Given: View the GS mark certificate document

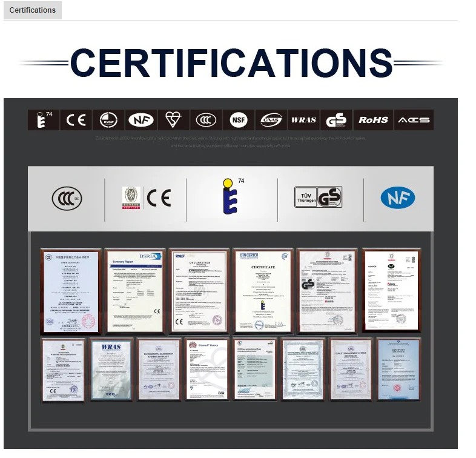Looking at the screenshot, I should coord(327,291).
